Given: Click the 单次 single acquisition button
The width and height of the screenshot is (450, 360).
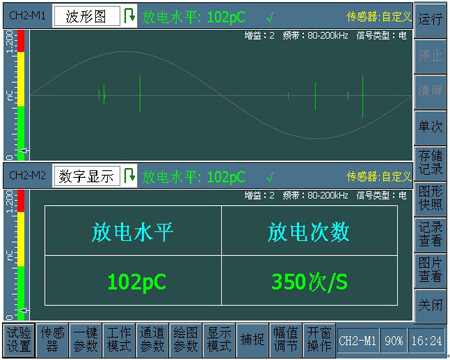Looking at the screenshot, I should tap(430, 127).
